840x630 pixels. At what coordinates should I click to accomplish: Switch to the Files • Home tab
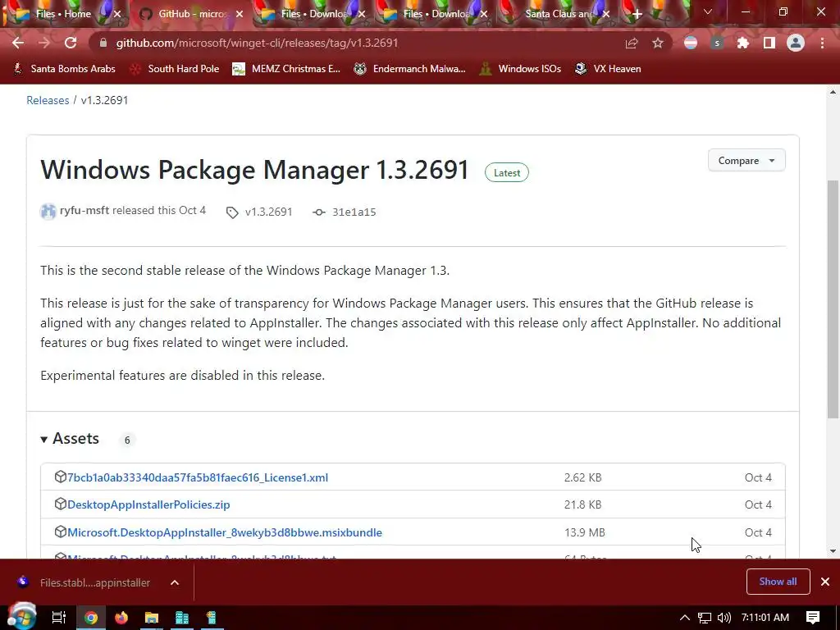point(64,14)
